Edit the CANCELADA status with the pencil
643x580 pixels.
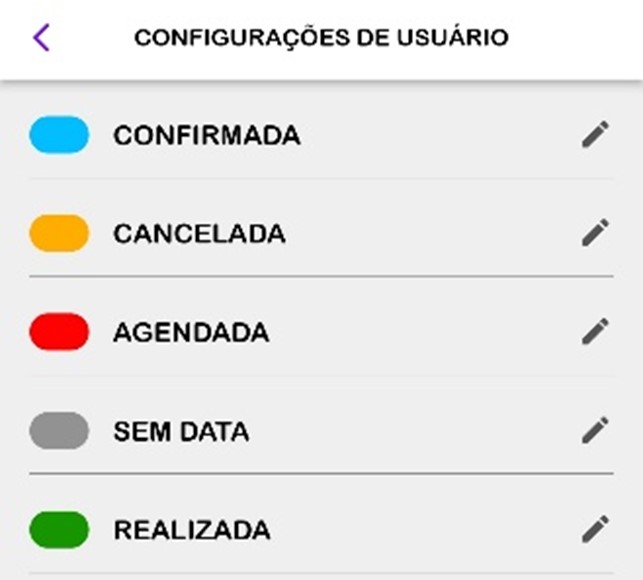pos(595,233)
